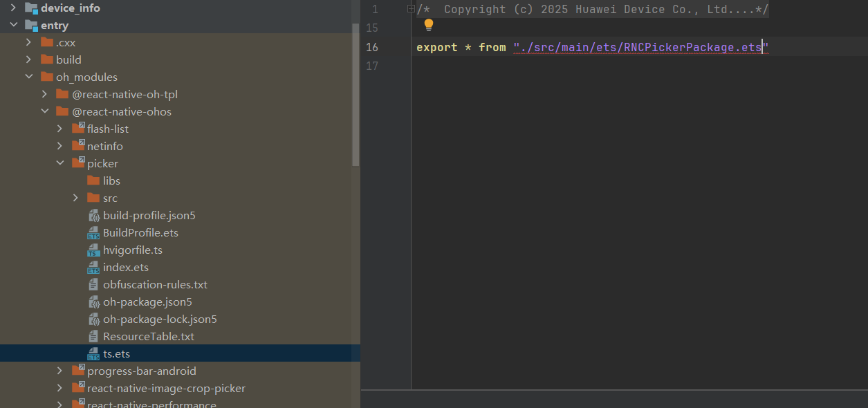
Task: Expand the src folder chevron under picker
Action: click(76, 198)
